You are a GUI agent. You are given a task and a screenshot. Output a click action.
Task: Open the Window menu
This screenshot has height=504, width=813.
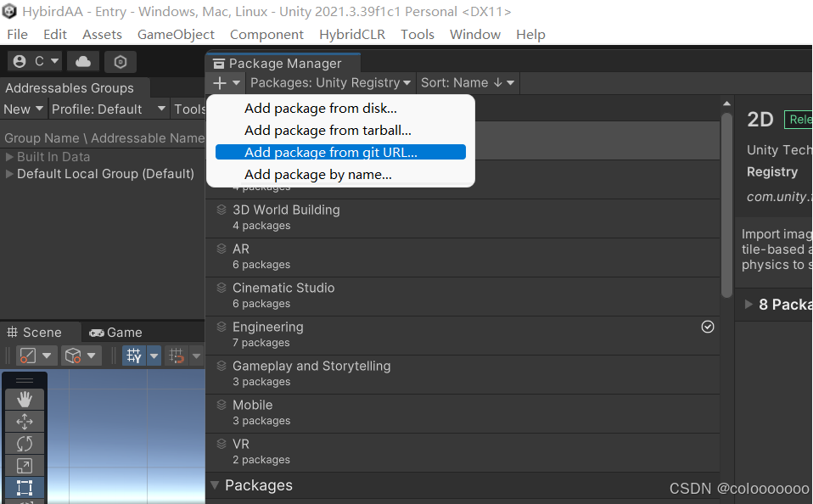[x=475, y=34]
